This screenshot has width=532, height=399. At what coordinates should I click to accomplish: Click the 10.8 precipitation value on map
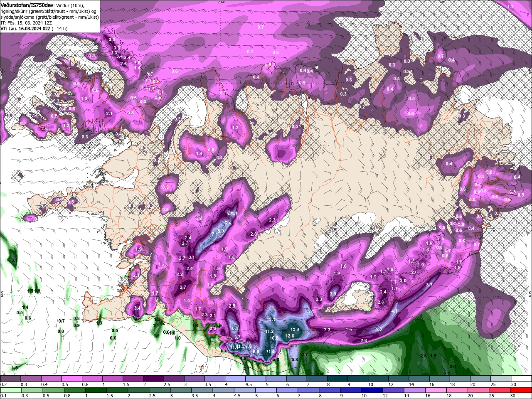coord(274,338)
